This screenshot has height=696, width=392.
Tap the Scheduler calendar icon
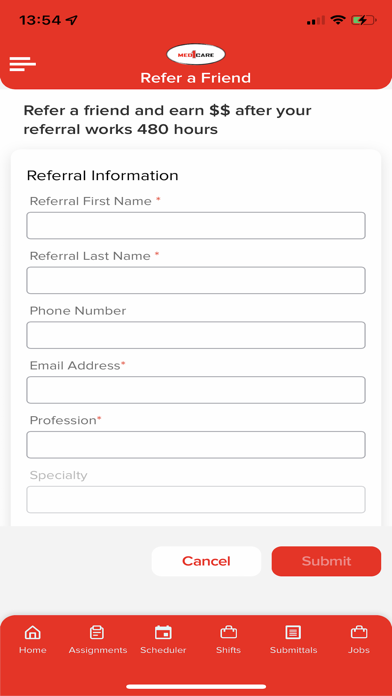pos(163,632)
